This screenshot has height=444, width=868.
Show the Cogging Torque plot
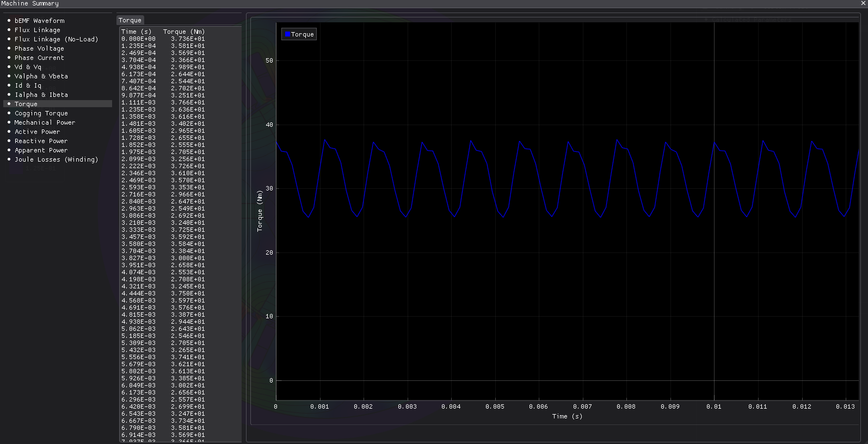[41, 113]
